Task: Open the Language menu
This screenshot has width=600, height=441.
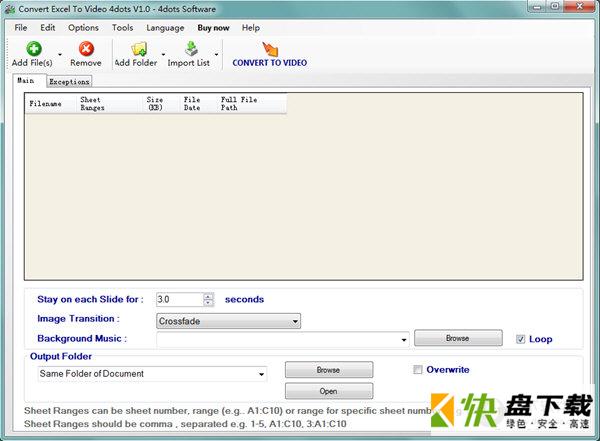Action: [x=165, y=28]
